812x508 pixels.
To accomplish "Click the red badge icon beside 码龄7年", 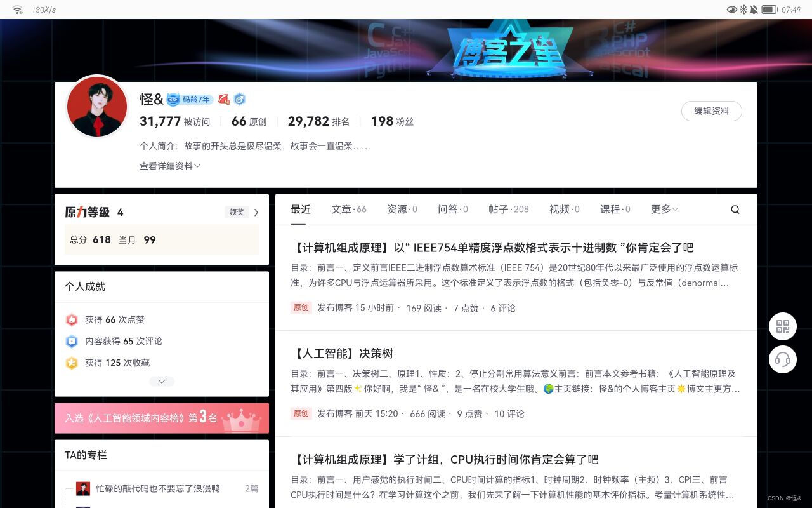I will click(x=223, y=99).
